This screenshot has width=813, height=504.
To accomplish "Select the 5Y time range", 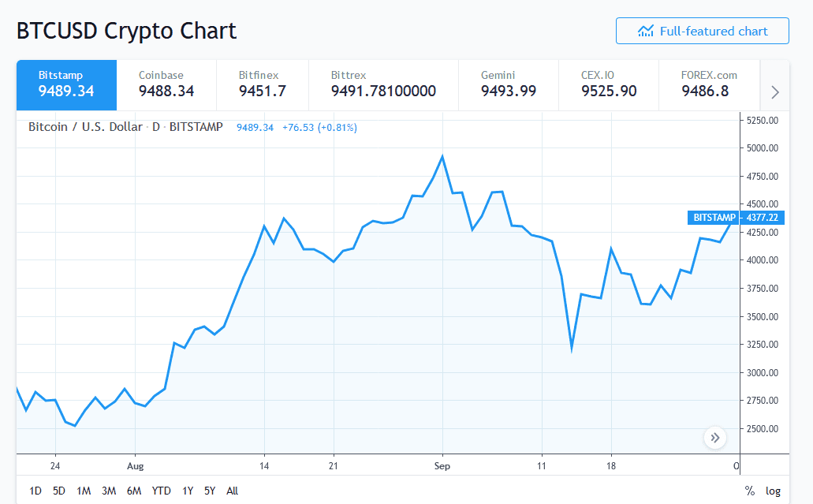I will pos(210,491).
